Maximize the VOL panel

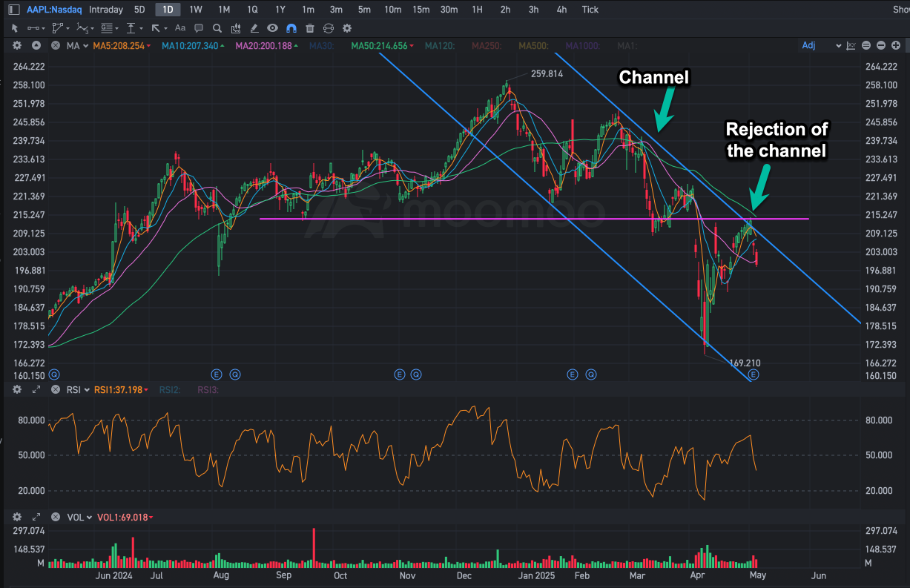click(x=36, y=517)
